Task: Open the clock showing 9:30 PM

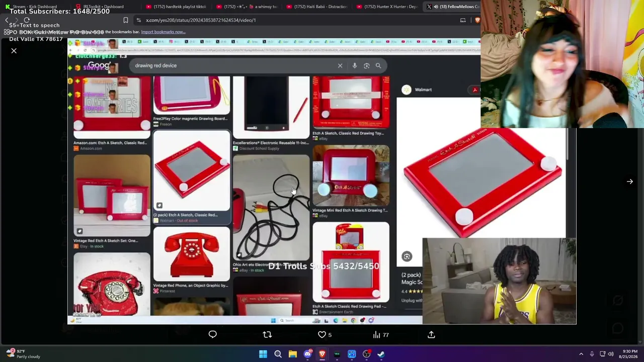Action: tap(629, 354)
